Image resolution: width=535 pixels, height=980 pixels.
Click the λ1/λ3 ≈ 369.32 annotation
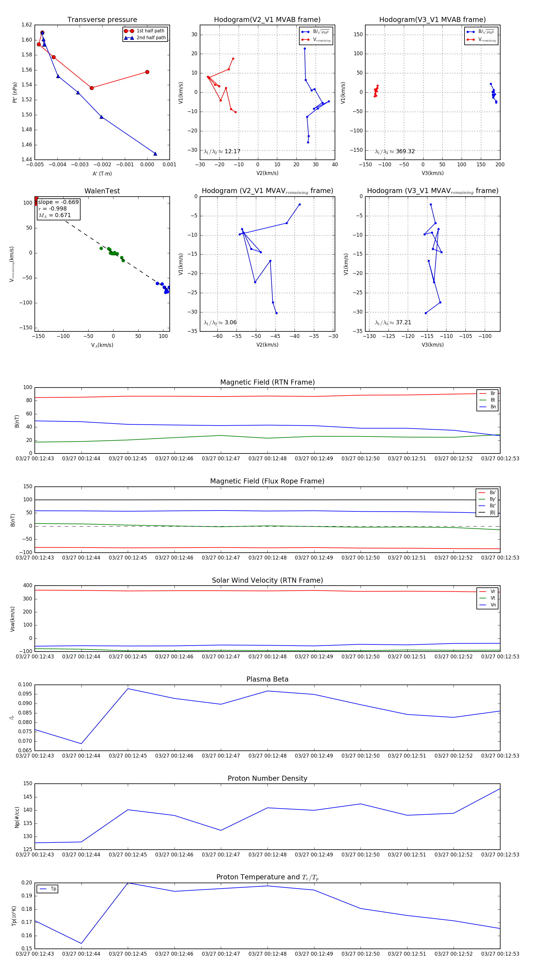394,151
